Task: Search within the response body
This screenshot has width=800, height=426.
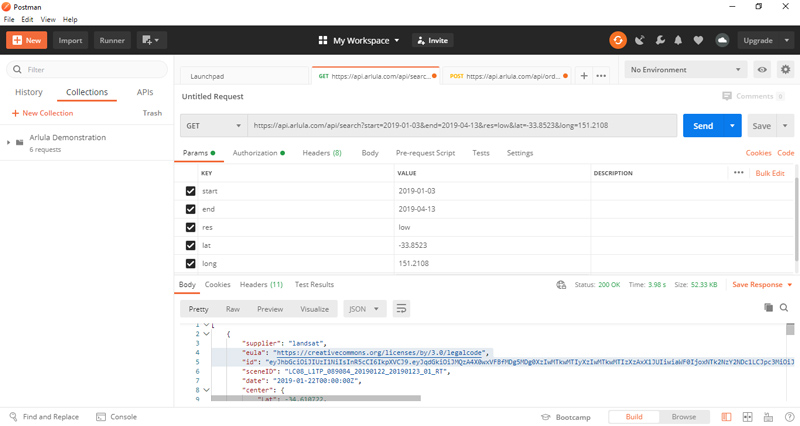Action: click(x=784, y=307)
